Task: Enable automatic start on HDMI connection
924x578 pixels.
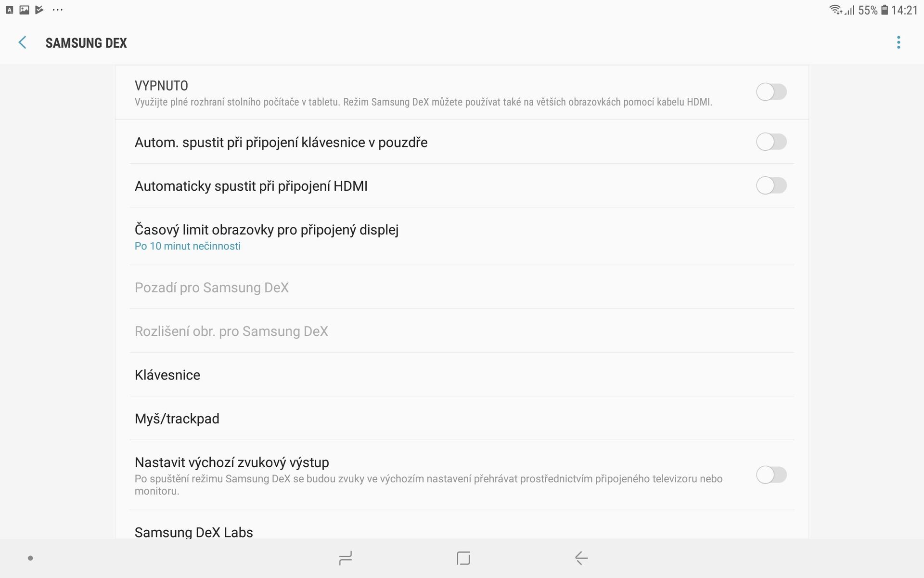Action: tap(772, 185)
